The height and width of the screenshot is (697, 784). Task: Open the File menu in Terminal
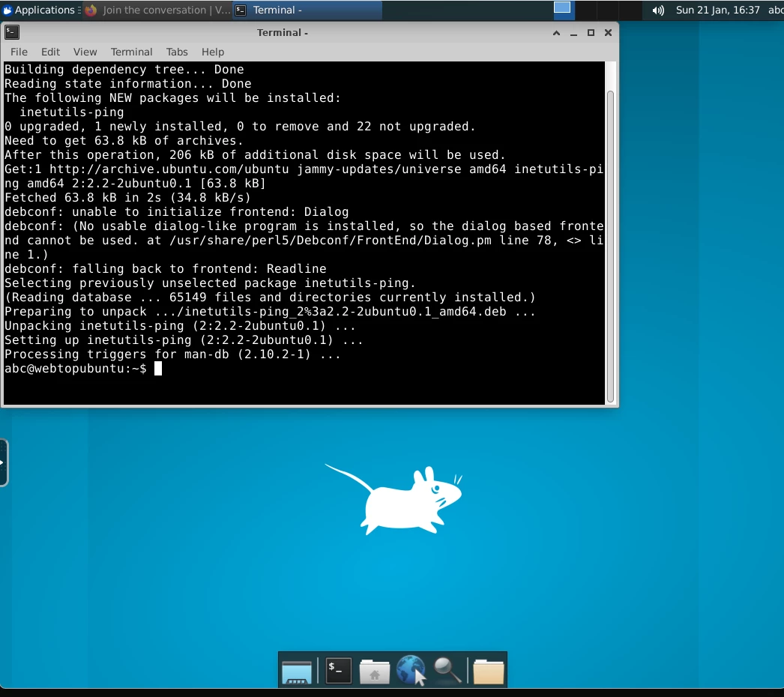pyautogui.click(x=19, y=52)
